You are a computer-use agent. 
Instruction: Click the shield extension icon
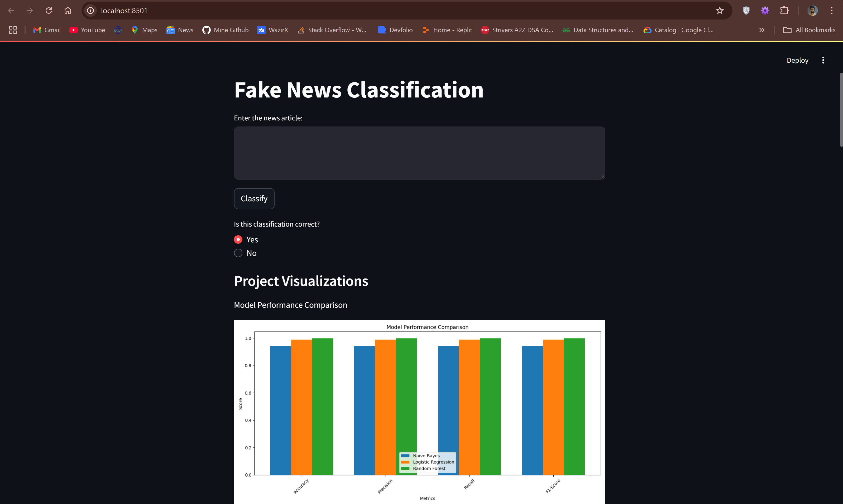point(746,11)
